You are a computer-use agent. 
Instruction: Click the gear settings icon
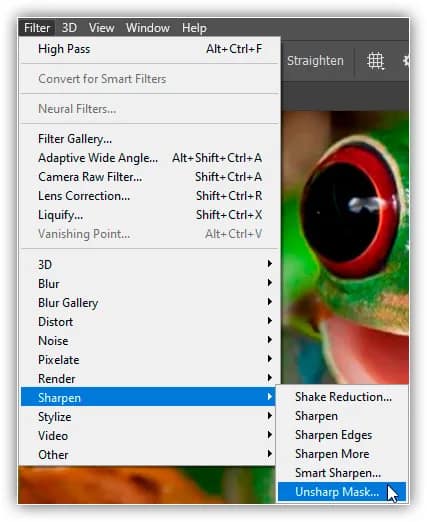(x=406, y=61)
